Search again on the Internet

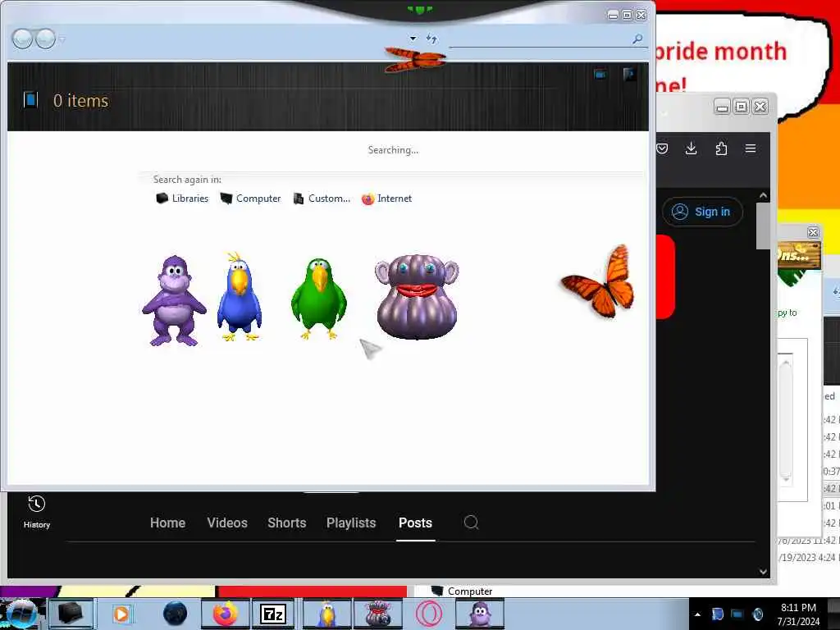387,199
